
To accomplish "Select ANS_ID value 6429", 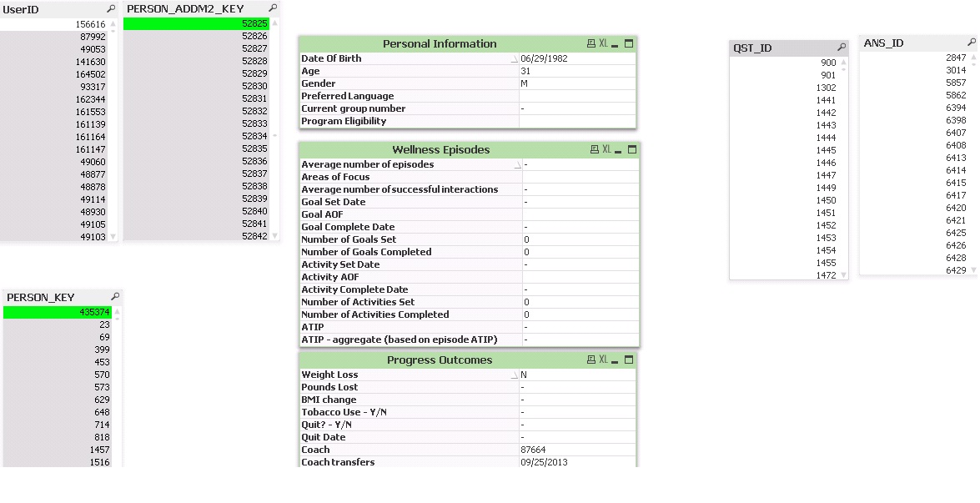I will click(x=914, y=270).
